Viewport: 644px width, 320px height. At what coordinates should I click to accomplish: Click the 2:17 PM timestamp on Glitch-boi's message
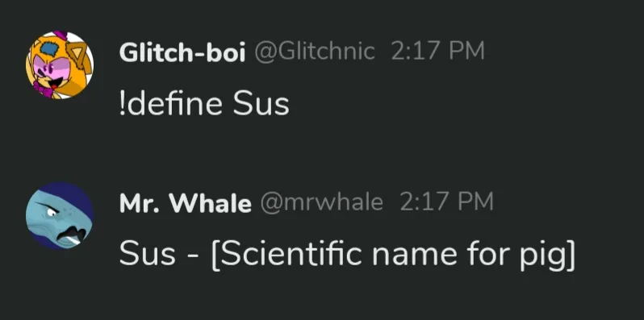[438, 52]
